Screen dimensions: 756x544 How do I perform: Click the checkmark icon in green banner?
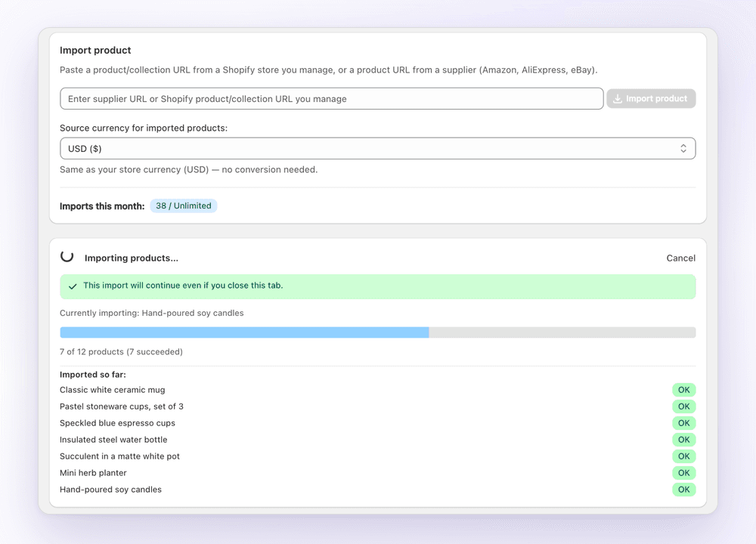73,286
